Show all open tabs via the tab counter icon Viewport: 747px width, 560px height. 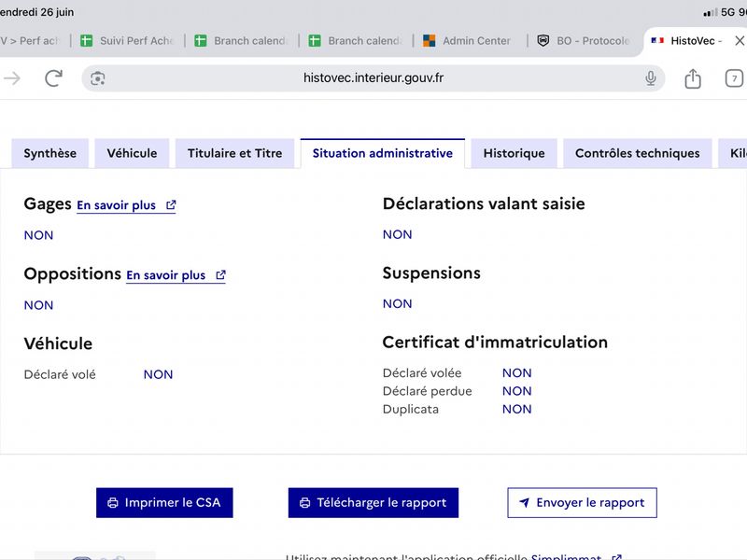click(734, 78)
